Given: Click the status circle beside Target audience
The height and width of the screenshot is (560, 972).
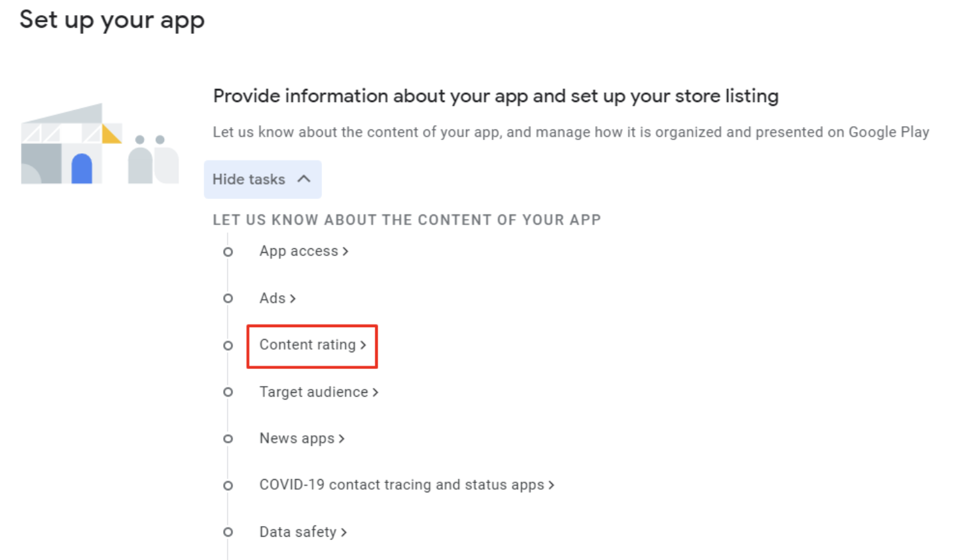Looking at the screenshot, I should point(228,391).
